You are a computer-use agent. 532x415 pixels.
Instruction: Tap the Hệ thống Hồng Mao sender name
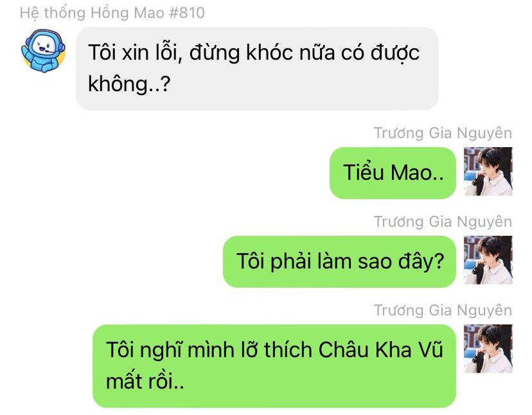click(112, 13)
